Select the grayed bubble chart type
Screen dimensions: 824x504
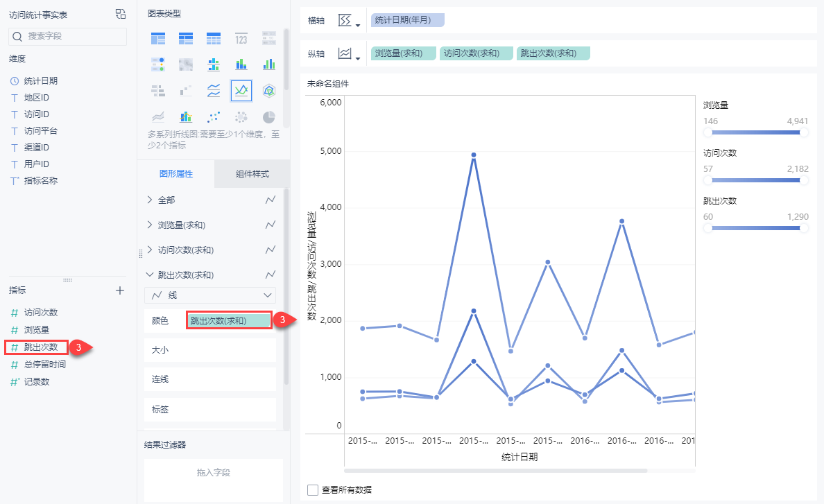(241, 116)
